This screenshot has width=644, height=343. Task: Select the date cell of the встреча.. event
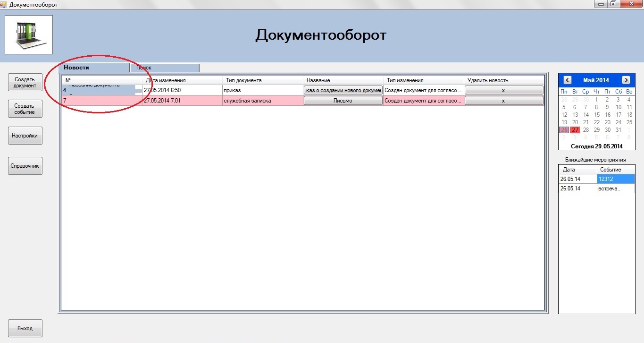[x=578, y=189]
